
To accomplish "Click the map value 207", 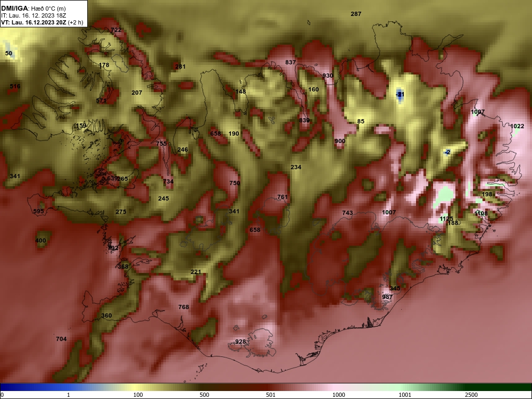I will pos(137,93).
